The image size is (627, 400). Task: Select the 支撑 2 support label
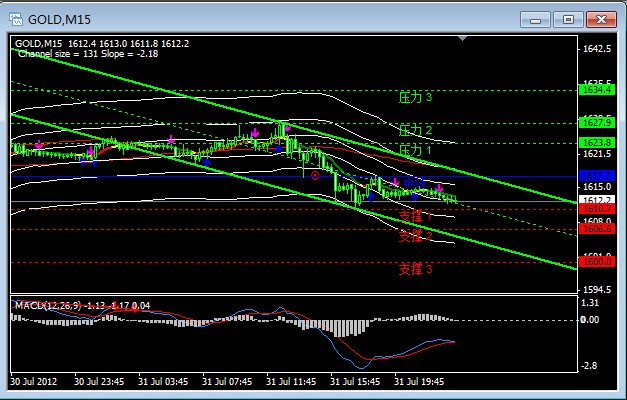point(415,236)
